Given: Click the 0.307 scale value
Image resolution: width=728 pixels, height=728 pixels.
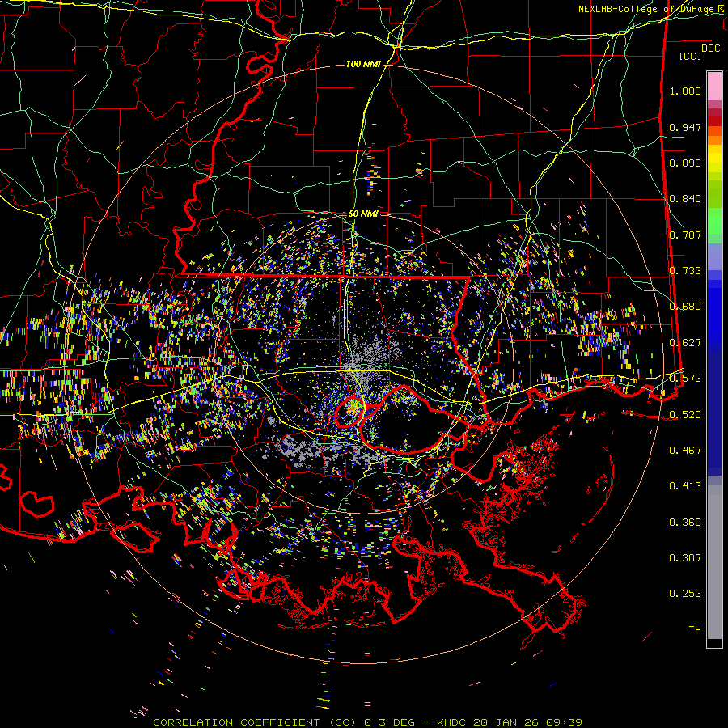Looking at the screenshot, I should pos(685,558).
